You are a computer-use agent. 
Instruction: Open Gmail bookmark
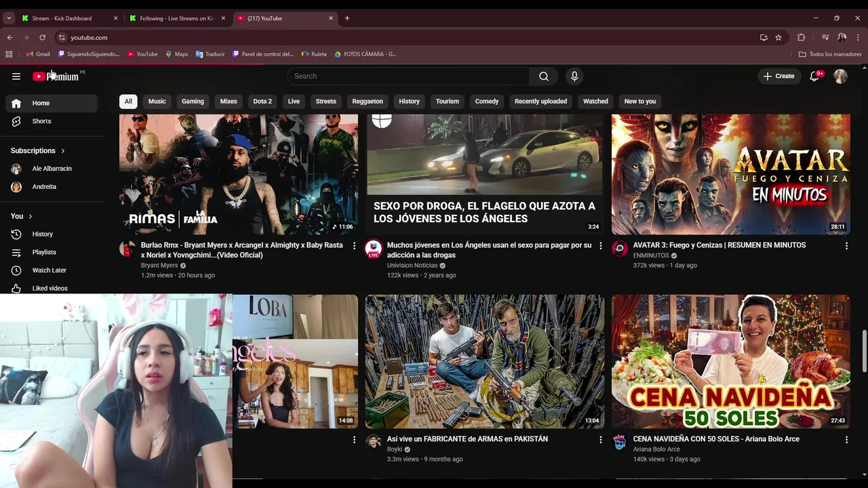[x=38, y=54]
